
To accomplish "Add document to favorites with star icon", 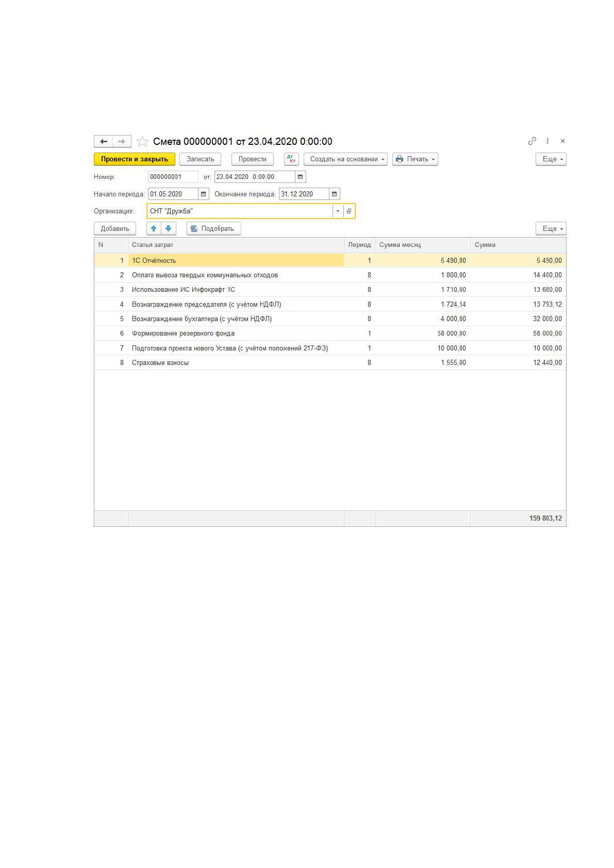I will 142,141.
